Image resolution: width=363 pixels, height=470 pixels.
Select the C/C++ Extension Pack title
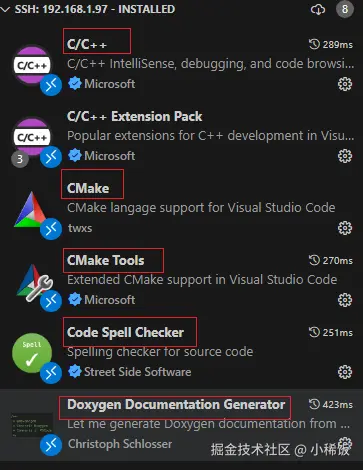click(134, 116)
